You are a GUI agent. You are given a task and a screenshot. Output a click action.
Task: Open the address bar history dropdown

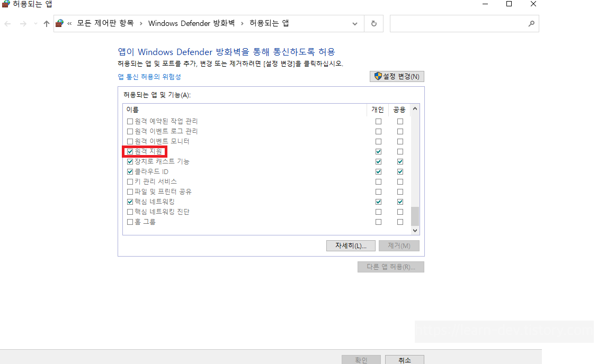click(x=354, y=24)
